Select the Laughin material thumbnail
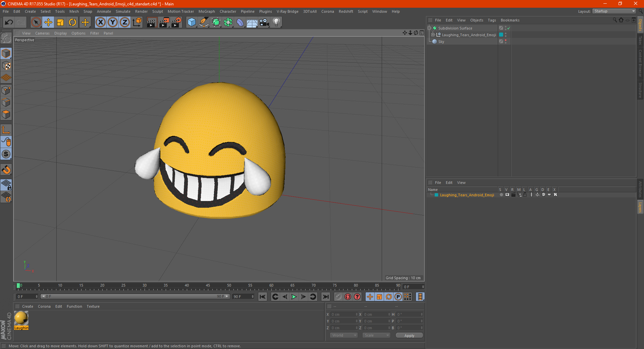Image resolution: width=644 pixels, height=349 pixels. click(21, 320)
